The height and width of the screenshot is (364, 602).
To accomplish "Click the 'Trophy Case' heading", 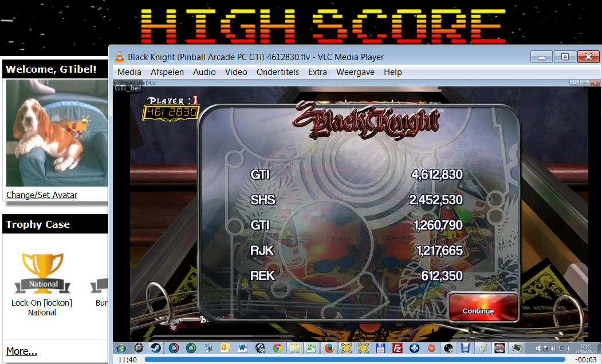I will pyautogui.click(x=38, y=224).
